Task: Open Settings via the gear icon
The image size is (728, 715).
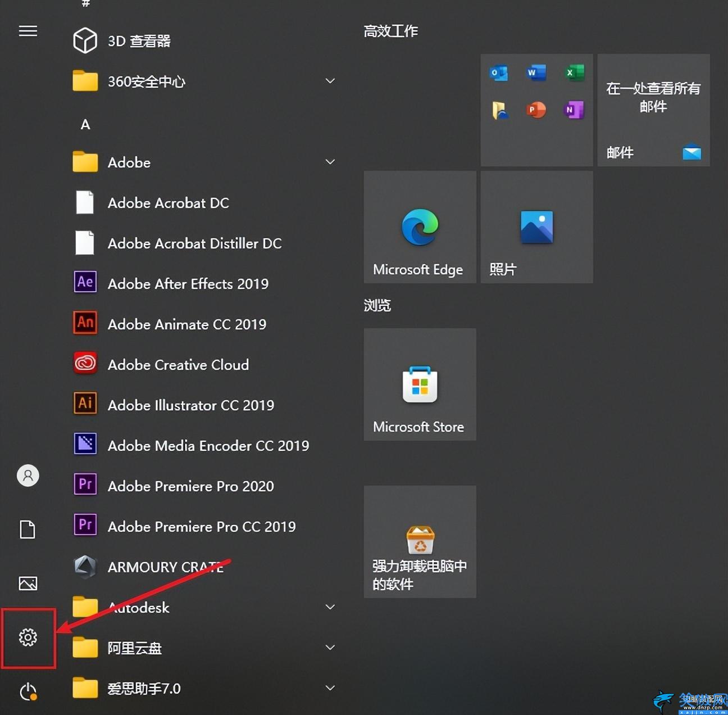Action: [28, 637]
